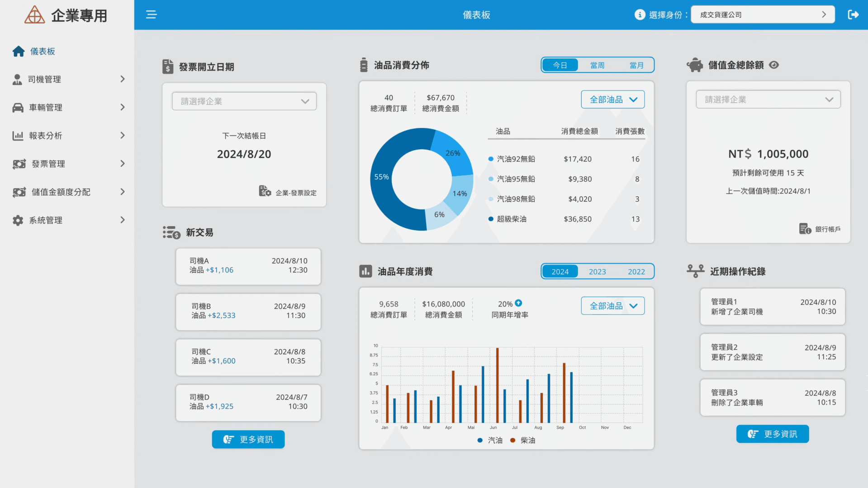Open the 全部油品 dropdown in 油品消費分佈
The height and width of the screenshot is (488, 868).
point(613,99)
